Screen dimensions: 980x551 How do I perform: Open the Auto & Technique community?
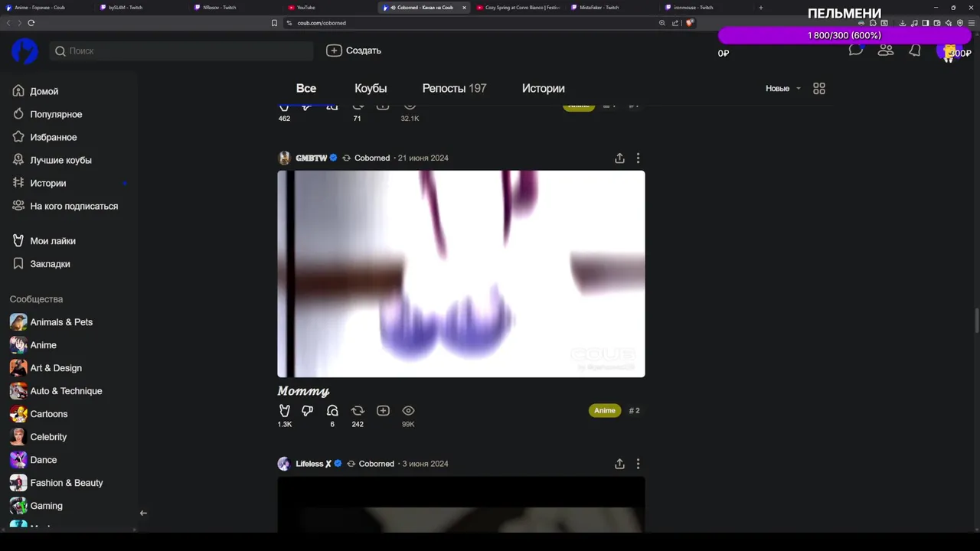[66, 391]
